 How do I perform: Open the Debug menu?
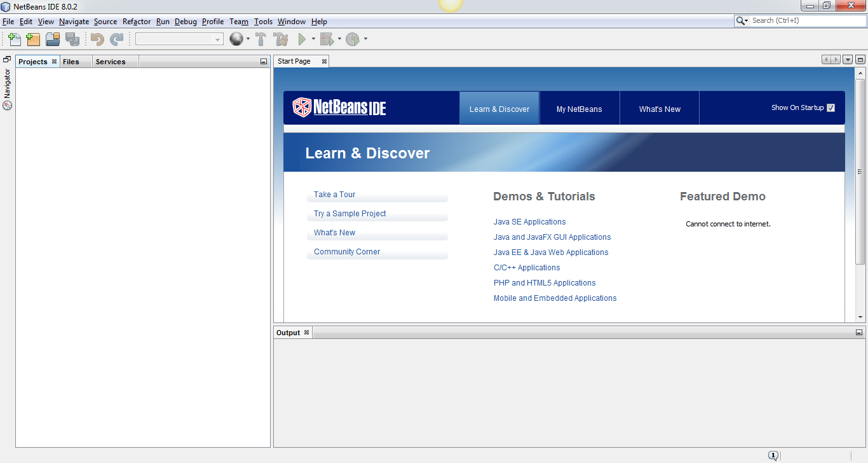coord(186,22)
